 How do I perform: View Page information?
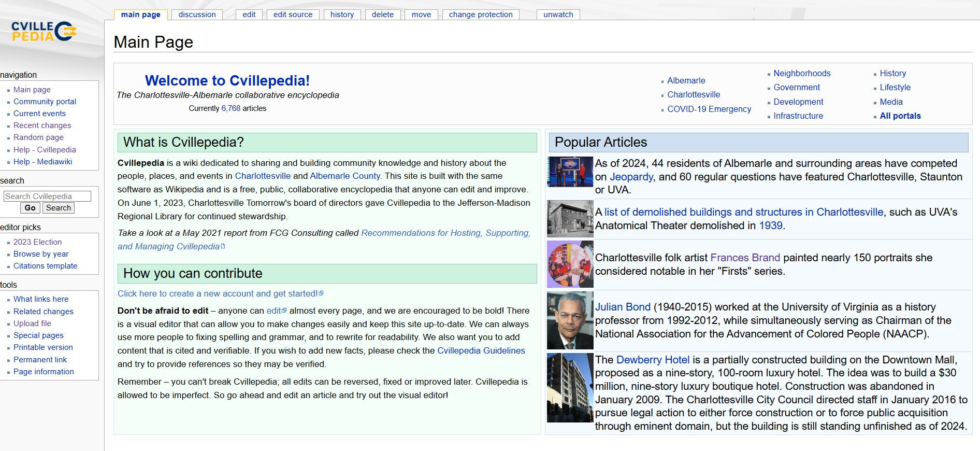[44, 372]
